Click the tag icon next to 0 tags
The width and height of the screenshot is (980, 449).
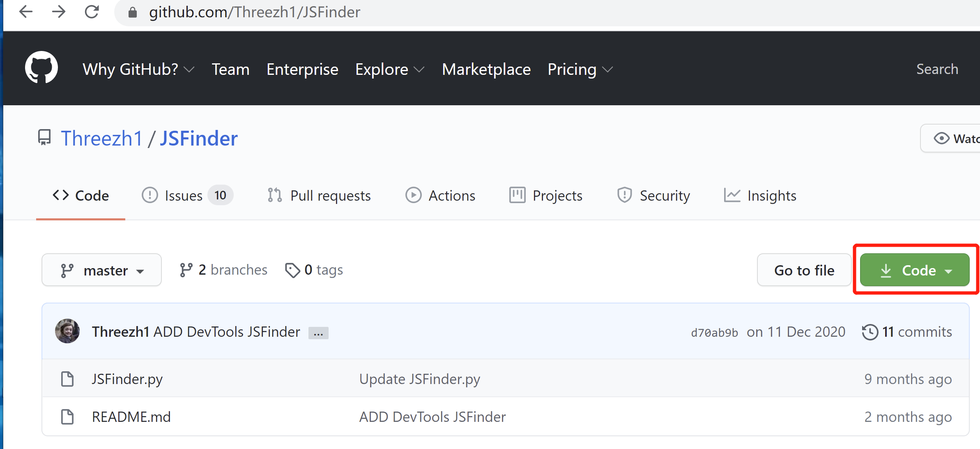pos(292,269)
